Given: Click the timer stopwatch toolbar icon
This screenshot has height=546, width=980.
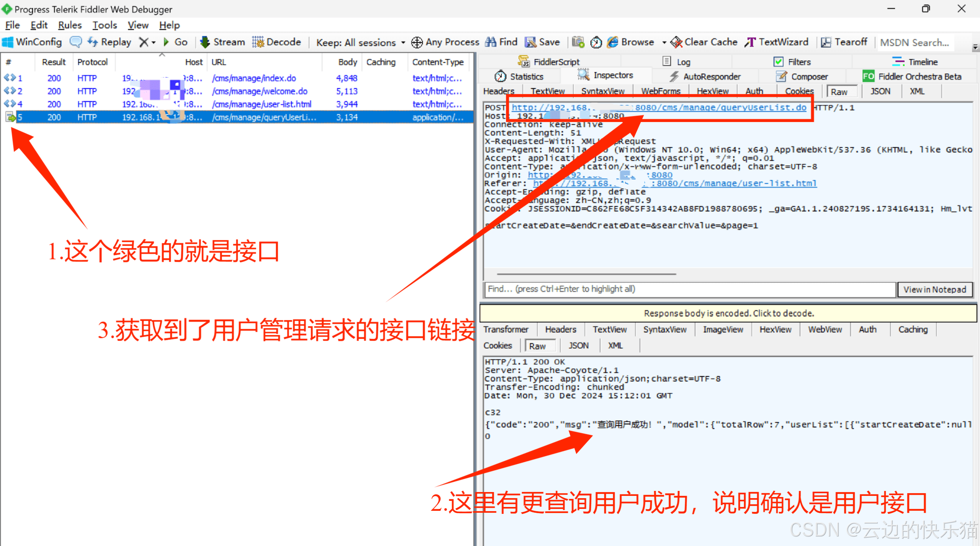Looking at the screenshot, I should [x=596, y=42].
